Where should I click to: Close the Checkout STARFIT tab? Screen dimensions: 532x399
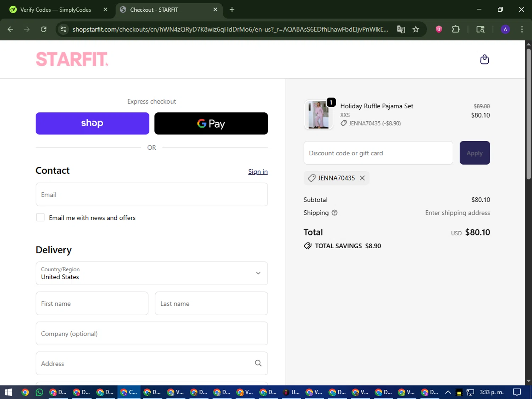(215, 10)
